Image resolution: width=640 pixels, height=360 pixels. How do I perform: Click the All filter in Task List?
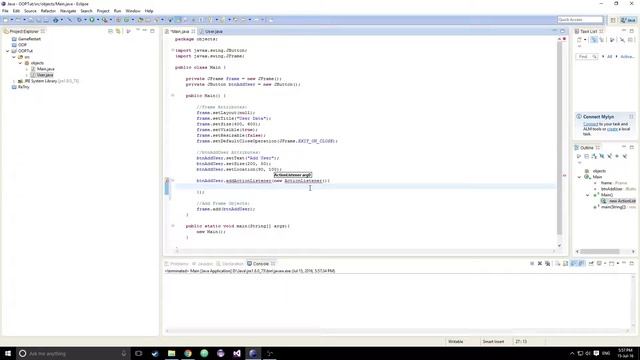coord(609,57)
